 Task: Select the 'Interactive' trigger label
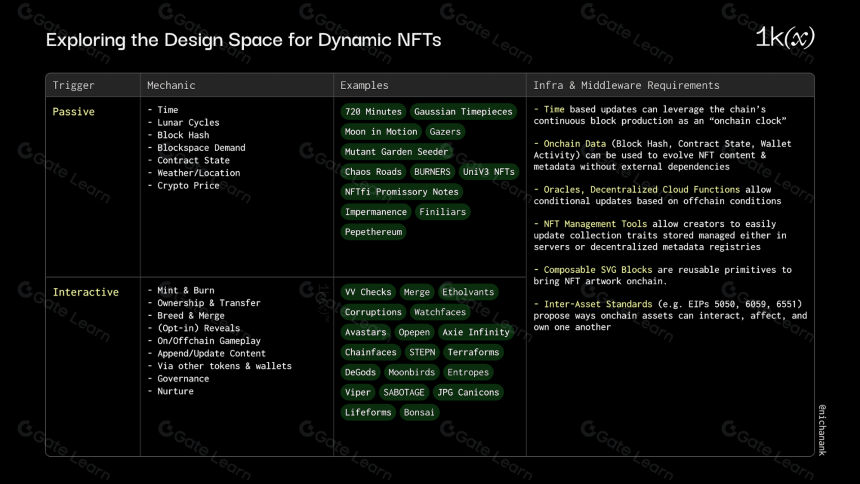click(x=86, y=292)
